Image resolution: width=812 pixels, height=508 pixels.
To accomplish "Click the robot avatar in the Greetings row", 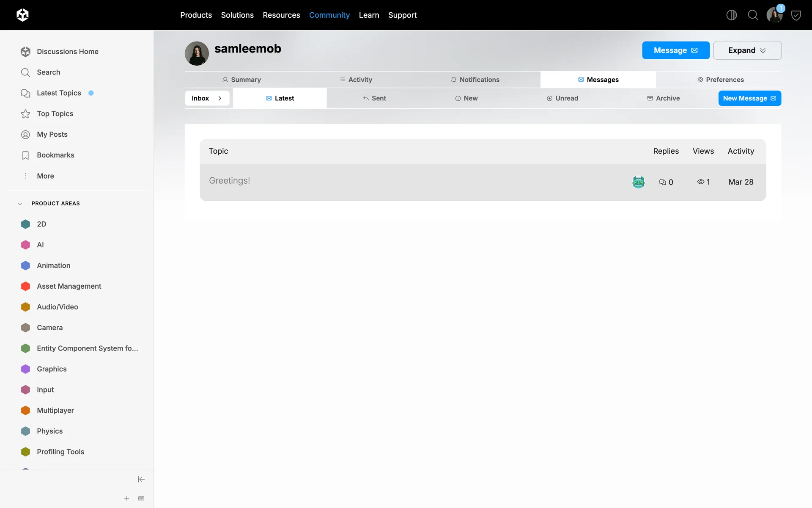I will 638,182.
